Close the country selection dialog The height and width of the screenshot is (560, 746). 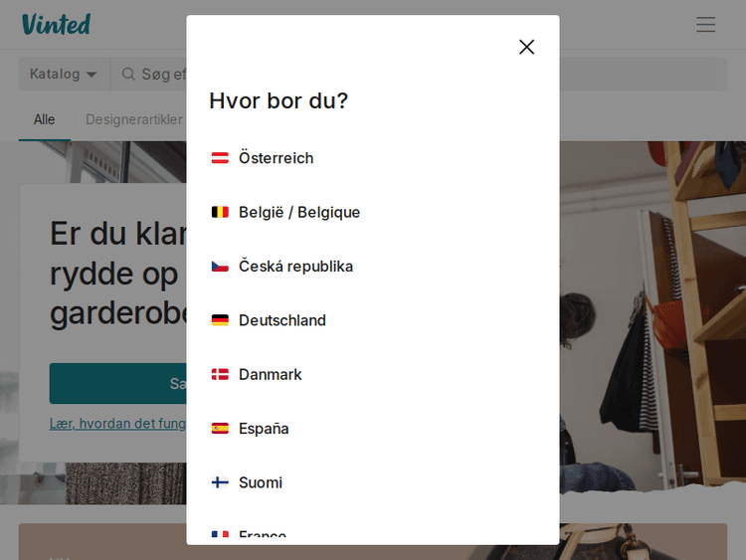[x=526, y=47]
